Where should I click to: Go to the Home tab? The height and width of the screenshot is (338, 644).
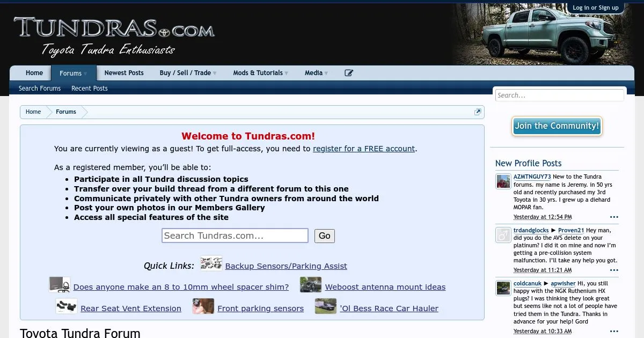pos(34,73)
